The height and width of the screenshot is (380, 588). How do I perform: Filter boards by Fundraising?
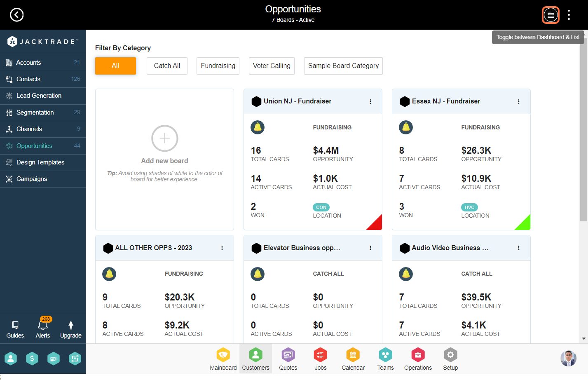coord(218,66)
